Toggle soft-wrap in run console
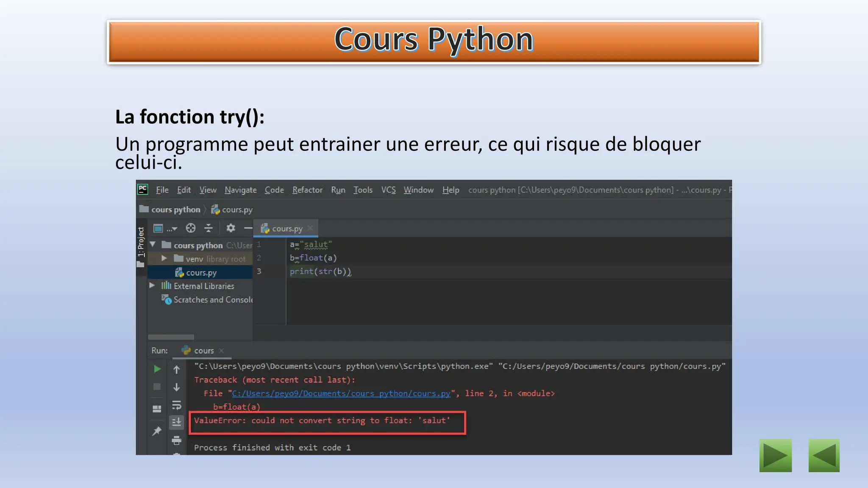868x488 pixels. (177, 405)
